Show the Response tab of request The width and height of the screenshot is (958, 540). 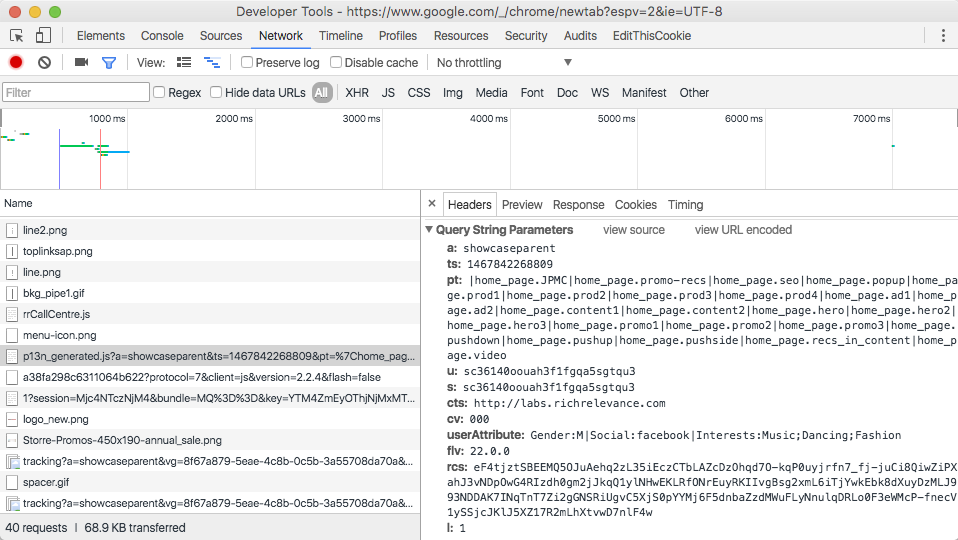pos(579,205)
